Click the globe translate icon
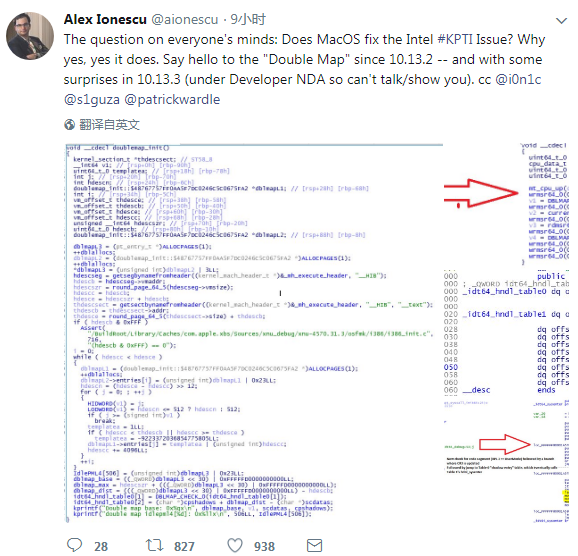 click(x=69, y=125)
